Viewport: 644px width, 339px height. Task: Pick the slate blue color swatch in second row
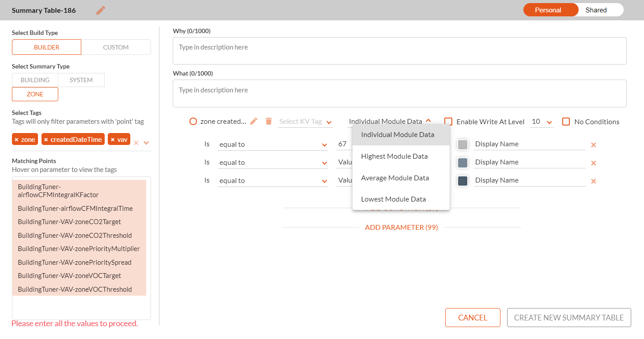tap(462, 163)
